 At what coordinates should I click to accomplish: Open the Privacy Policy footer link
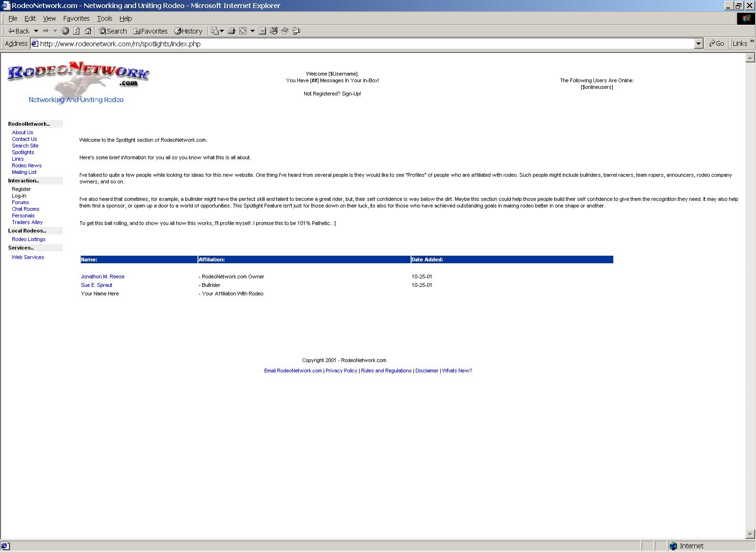(341, 371)
